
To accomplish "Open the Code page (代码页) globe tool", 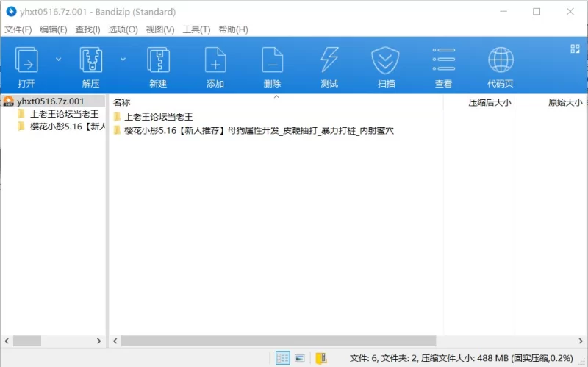I will (501, 60).
